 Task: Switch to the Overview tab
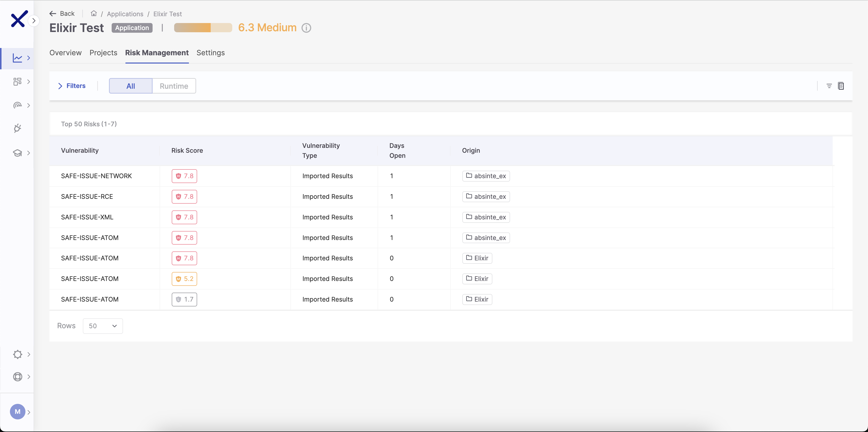pyautogui.click(x=65, y=53)
